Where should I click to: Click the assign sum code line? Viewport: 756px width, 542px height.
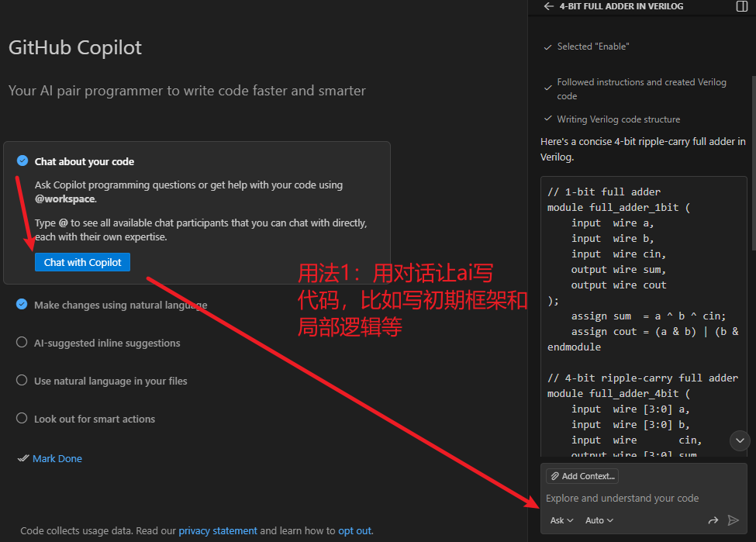pyautogui.click(x=648, y=316)
